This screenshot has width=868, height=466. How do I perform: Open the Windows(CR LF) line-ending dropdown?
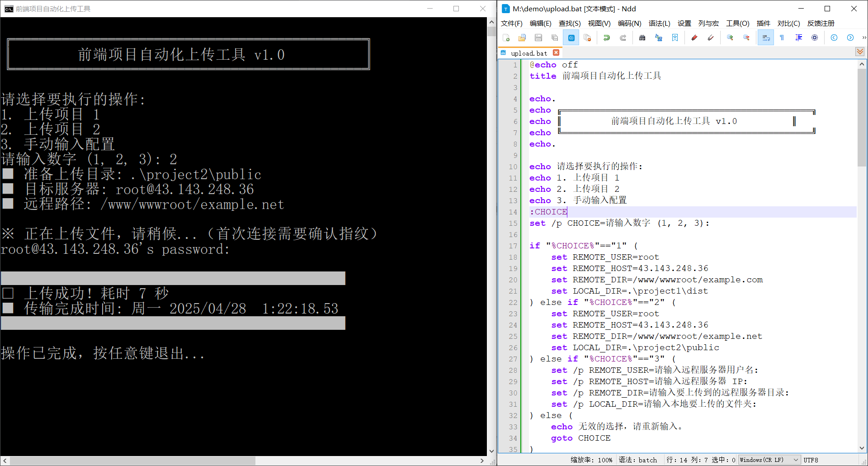tap(769, 460)
